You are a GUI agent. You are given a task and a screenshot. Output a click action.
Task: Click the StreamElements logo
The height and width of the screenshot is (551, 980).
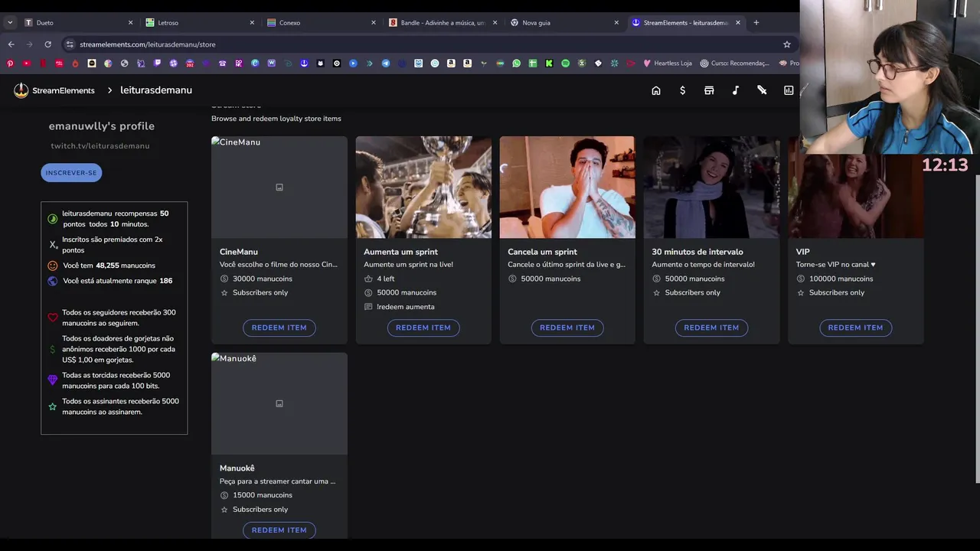(x=54, y=90)
